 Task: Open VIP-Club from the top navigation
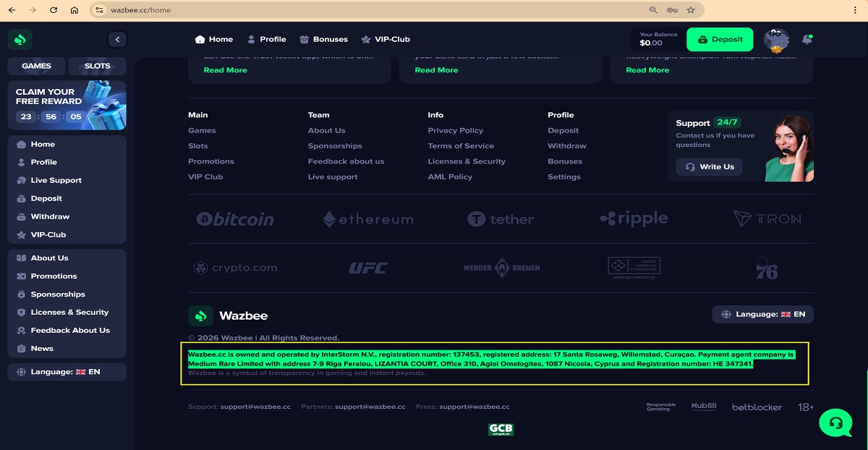[386, 39]
